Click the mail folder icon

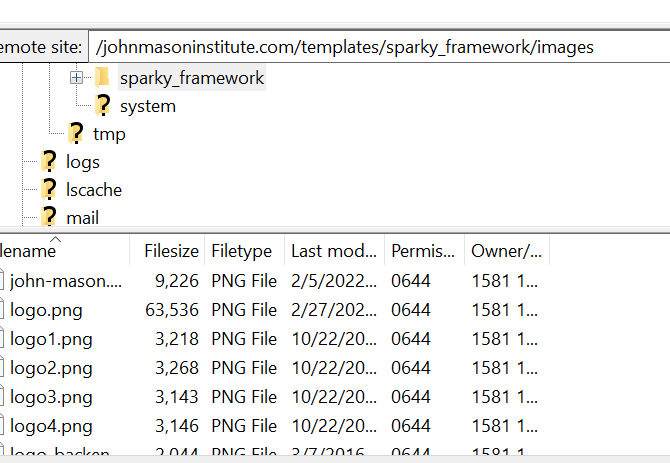coord(49,217)
